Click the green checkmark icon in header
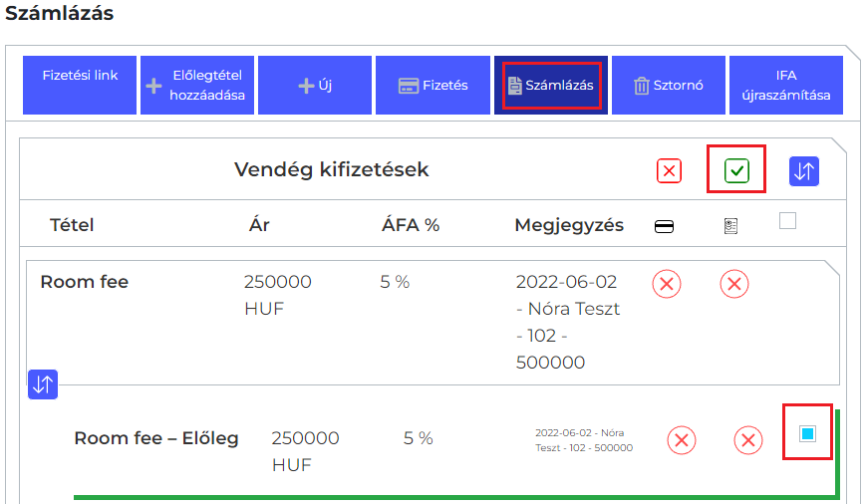Viewport: 866px width, 504px height. tap(736, 171)
